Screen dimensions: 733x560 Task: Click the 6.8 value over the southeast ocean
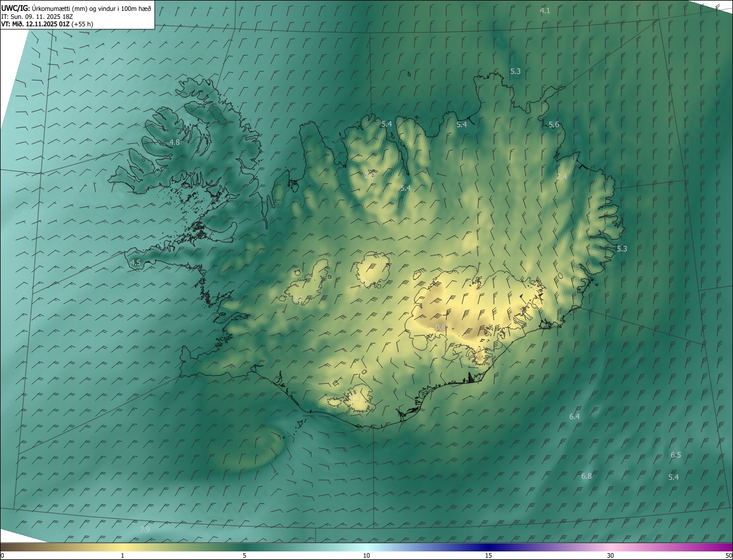point(586,476)
